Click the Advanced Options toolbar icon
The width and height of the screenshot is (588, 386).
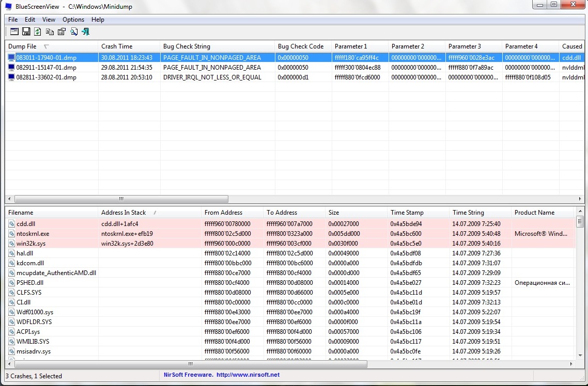pos(14,32)
